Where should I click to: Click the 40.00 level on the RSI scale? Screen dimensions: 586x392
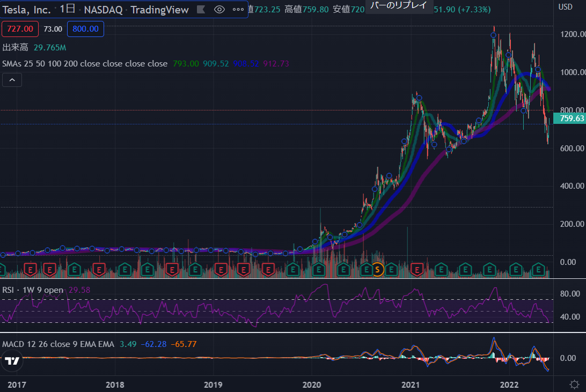click(x=570, y=317)
